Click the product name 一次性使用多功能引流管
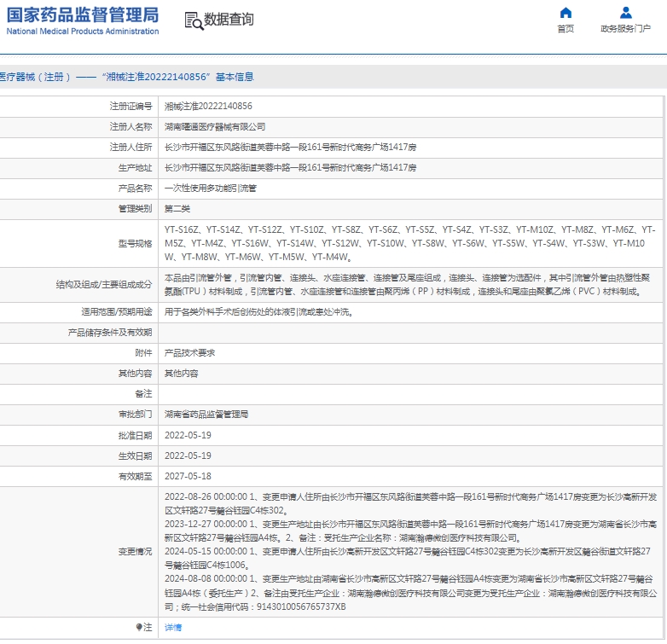Viewport: 667px width, 644px height. 211,188
